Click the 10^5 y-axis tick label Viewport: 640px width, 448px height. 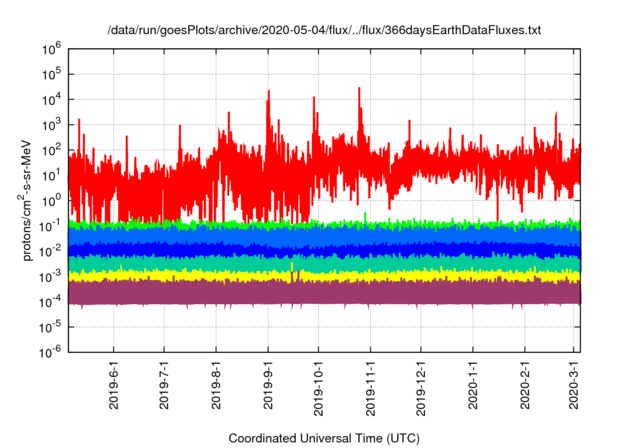(51, 74)
